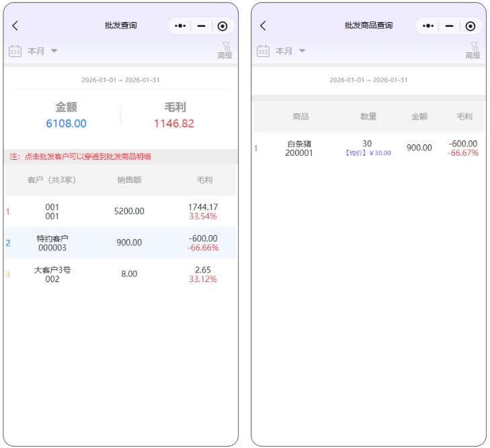The image size is (490, 448).
Task: Open customer row 001 details
Action: [x=121, y=212]
